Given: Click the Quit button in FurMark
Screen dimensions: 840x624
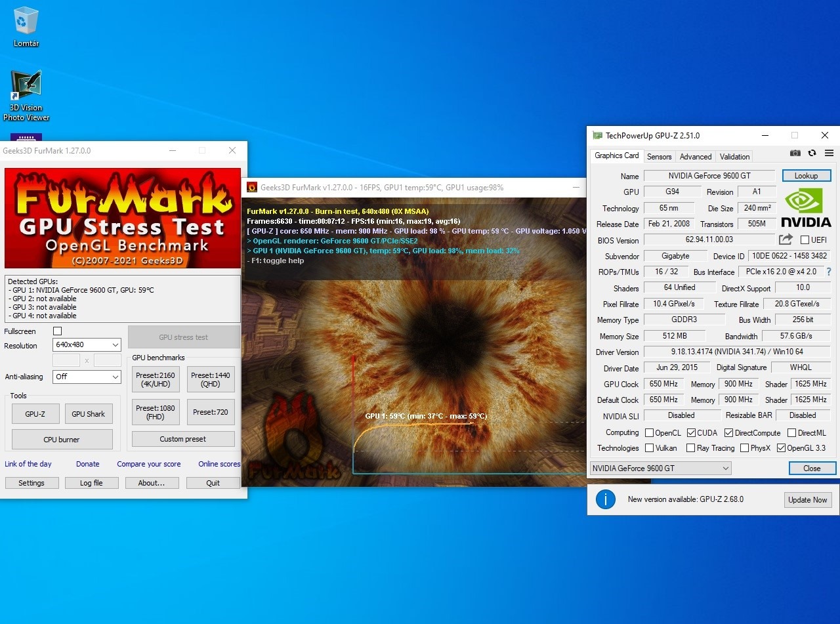Looking at the screenshot, I should (213, 483).
